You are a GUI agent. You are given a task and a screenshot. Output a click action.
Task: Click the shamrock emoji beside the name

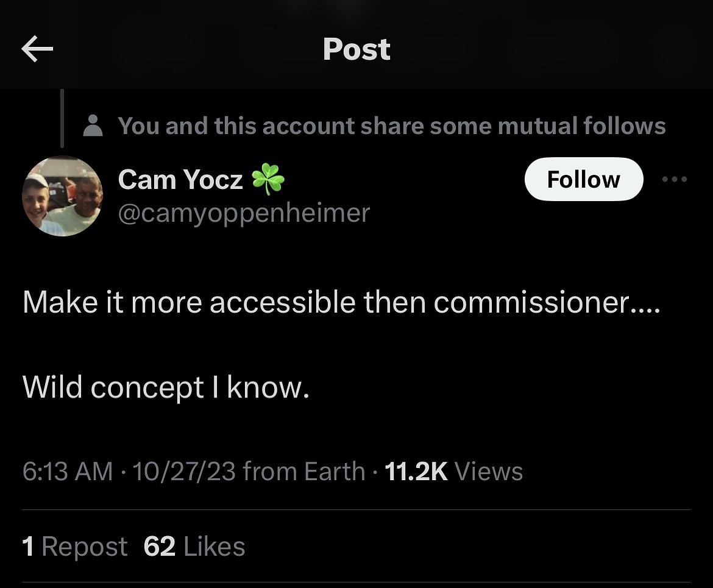pyautogui.click(x=268, y=180)
